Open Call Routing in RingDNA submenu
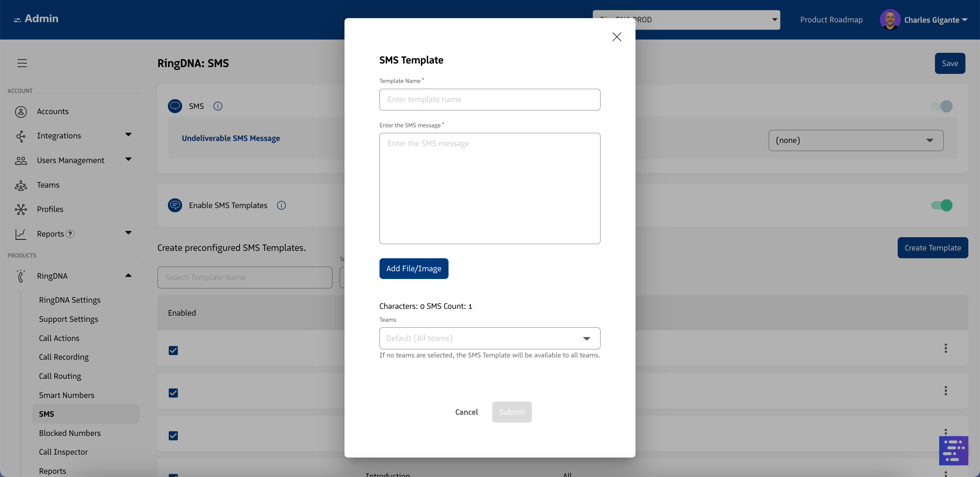Image resolution: width=980 pixels, height=477 pixels. [60, 376]
